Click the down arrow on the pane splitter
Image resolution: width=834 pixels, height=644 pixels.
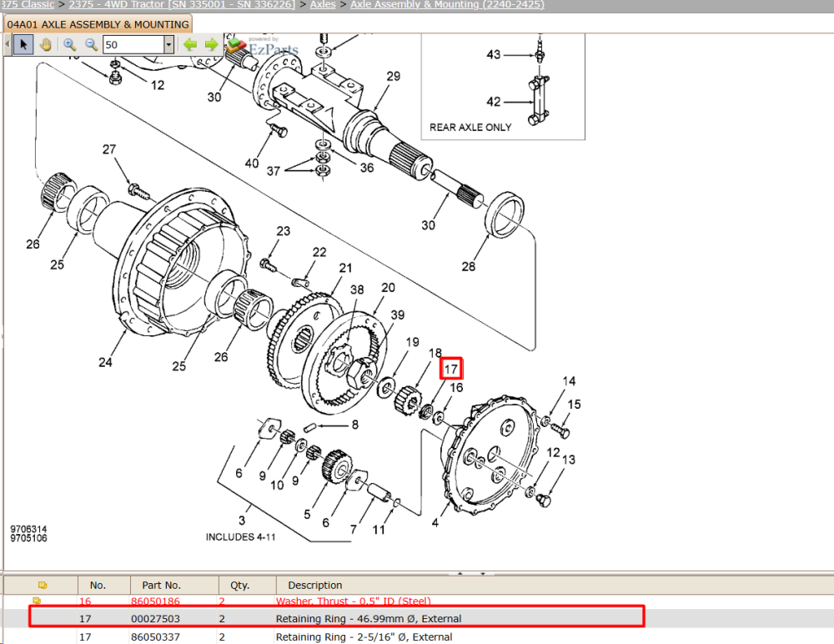[482, 573]
